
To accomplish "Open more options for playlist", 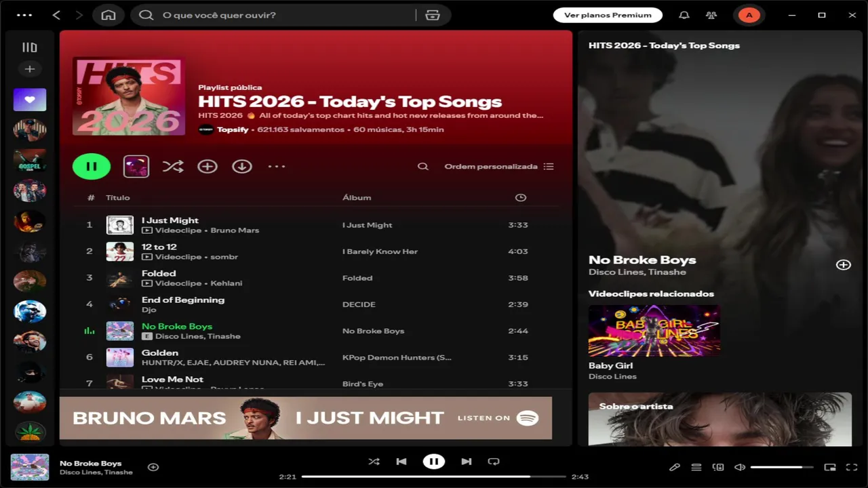I will (277, 166).
